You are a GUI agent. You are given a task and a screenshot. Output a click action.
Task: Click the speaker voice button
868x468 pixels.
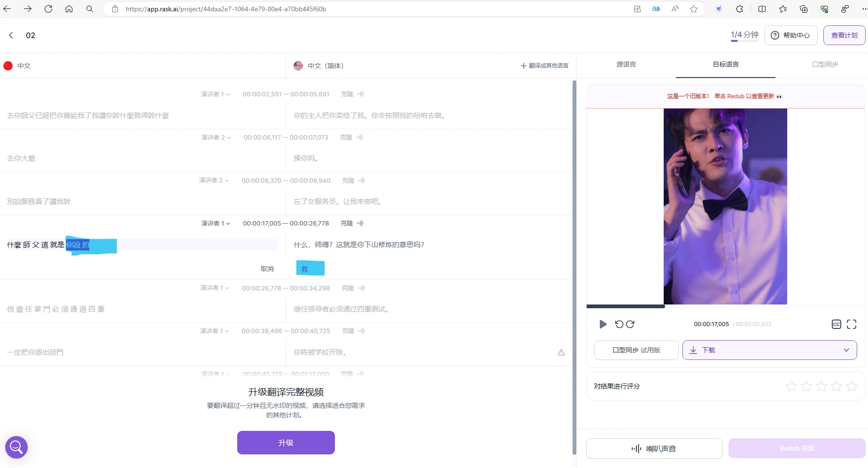tap(654, 449)
